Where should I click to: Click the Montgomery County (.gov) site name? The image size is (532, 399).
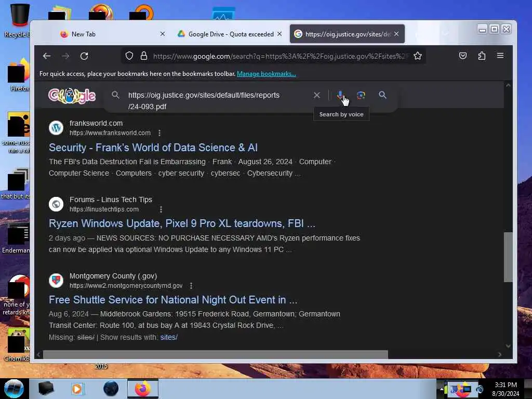click(113, 276)
